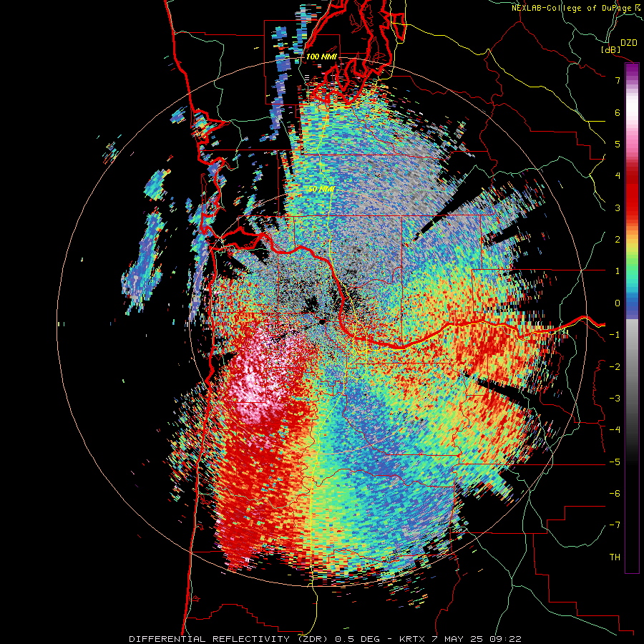Select the "0" value on the dB scale

(x=618, y=303)
